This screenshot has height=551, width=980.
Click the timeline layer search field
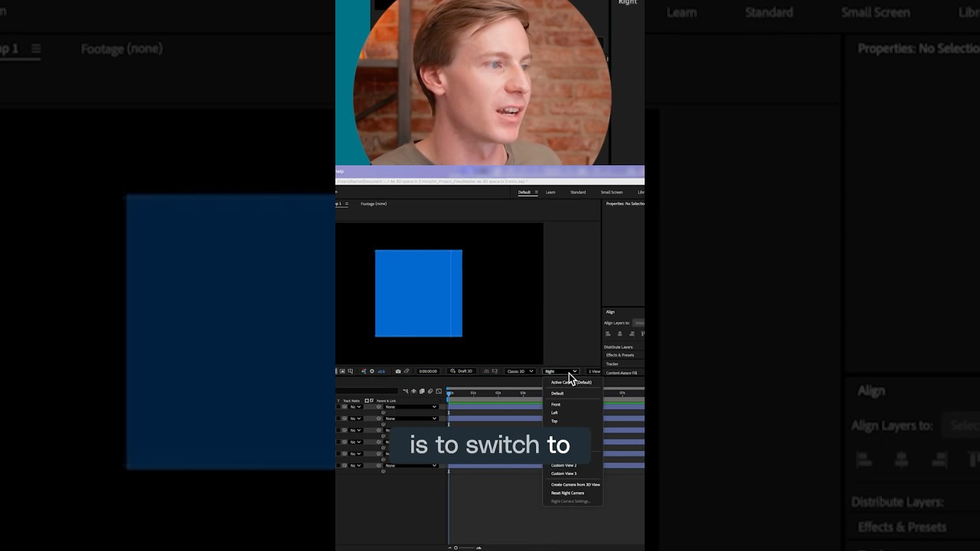coord(367,391)
